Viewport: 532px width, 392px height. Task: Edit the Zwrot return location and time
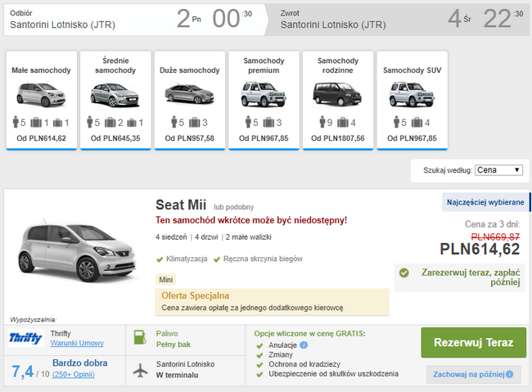[399, 20]
